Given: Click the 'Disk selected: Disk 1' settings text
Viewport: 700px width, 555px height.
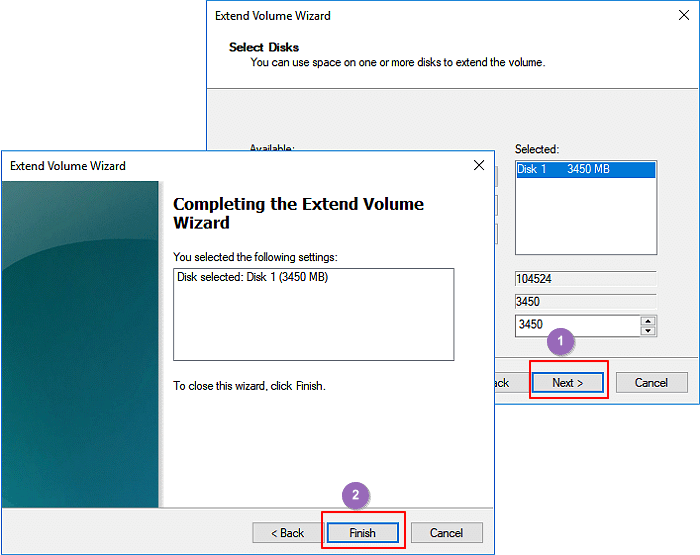Looking at the screenshot, I should click(252, 277).
